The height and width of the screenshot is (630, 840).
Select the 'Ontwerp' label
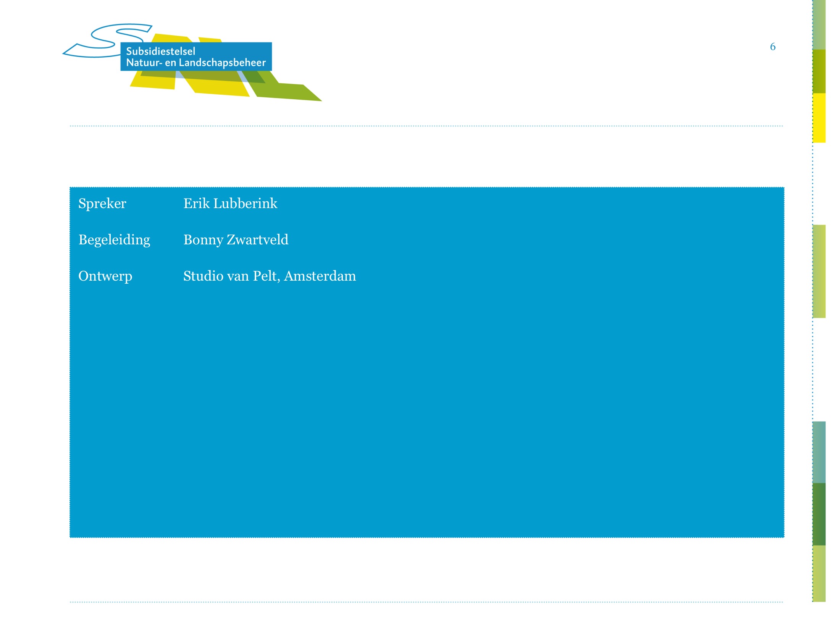(105, 276)
